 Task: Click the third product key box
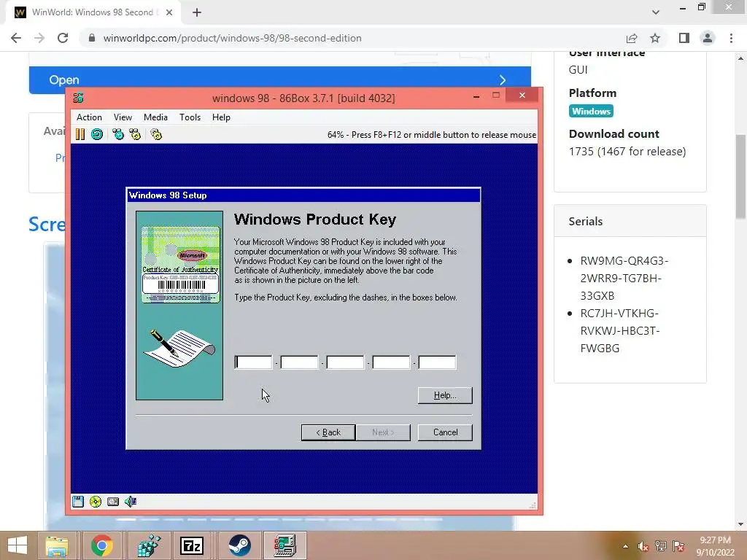tap(345, 362)
